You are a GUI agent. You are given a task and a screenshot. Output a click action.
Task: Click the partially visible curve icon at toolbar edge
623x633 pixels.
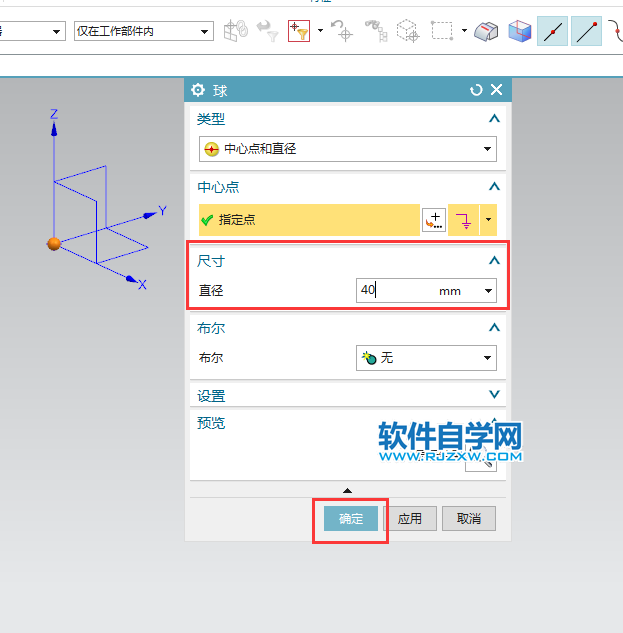point(616,31)
